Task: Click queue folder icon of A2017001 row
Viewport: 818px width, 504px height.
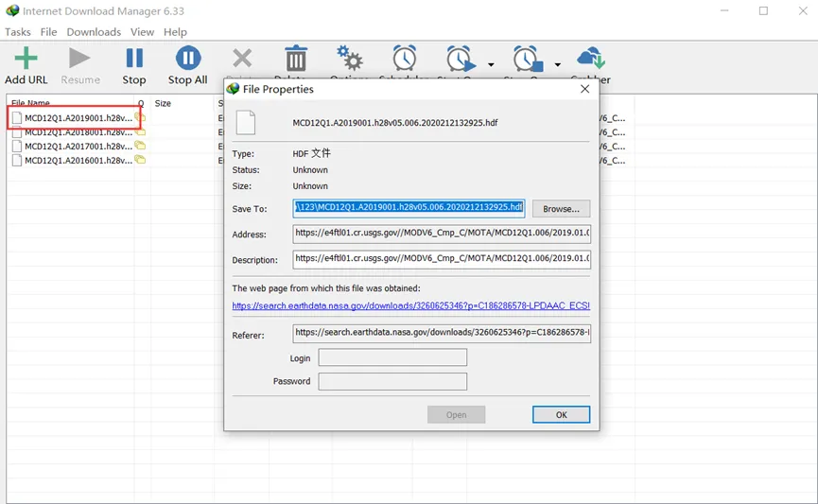Action: (x=140, y=145)
